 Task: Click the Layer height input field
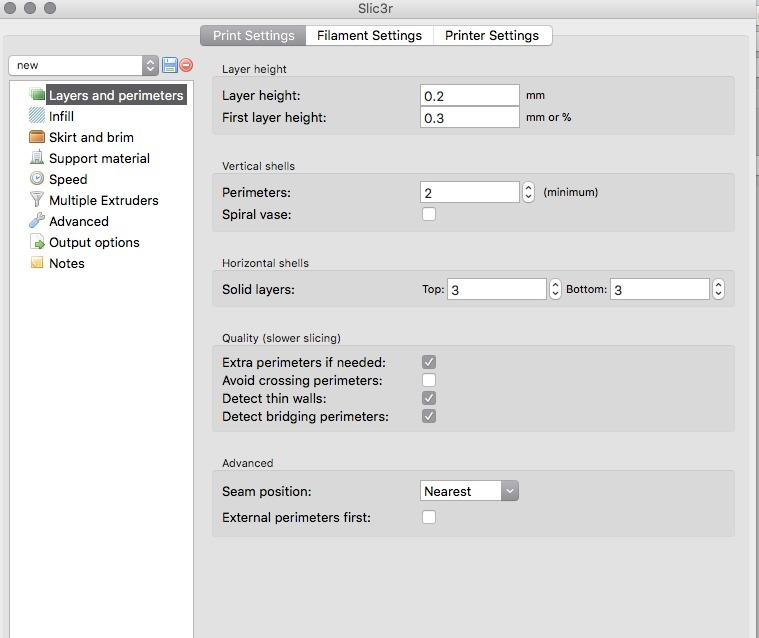coord(470,95)
